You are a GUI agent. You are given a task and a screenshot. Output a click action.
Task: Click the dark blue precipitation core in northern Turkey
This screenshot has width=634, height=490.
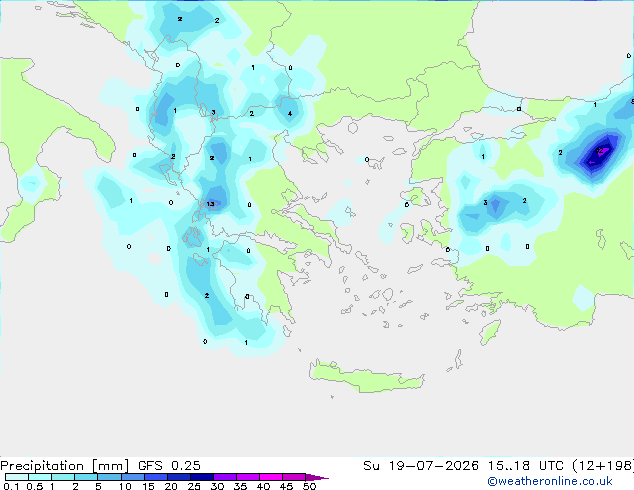click(598, 156)
